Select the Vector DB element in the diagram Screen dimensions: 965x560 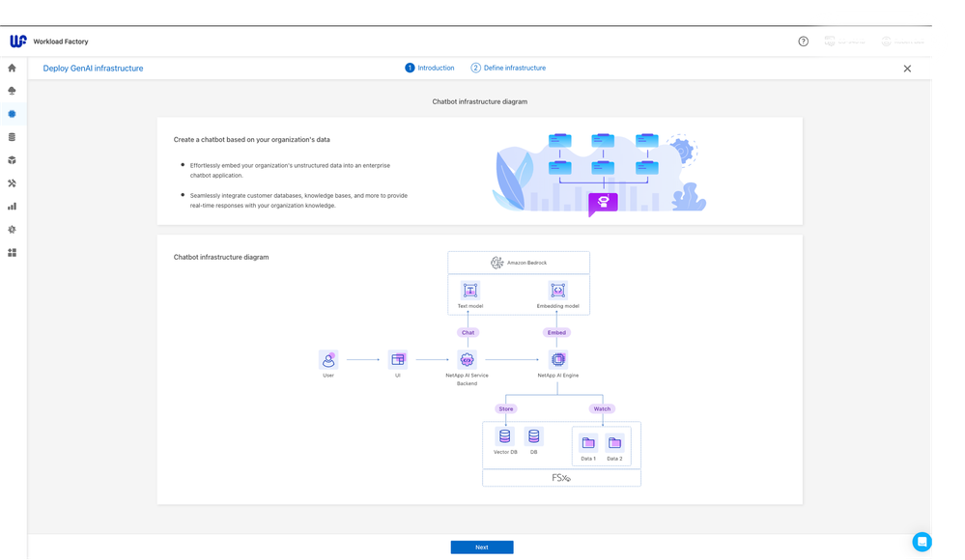coord(504,436)
